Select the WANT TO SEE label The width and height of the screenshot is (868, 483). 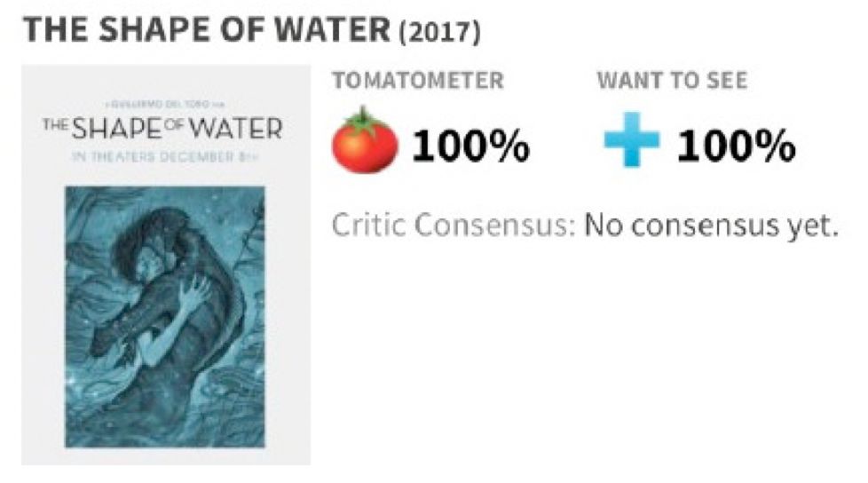click(672, 81)
